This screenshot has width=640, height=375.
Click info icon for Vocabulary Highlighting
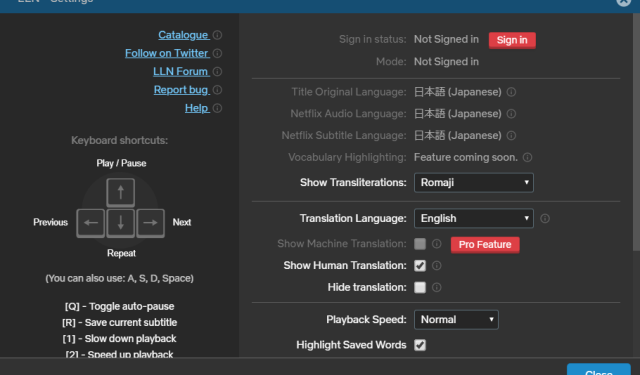(527, 158)
